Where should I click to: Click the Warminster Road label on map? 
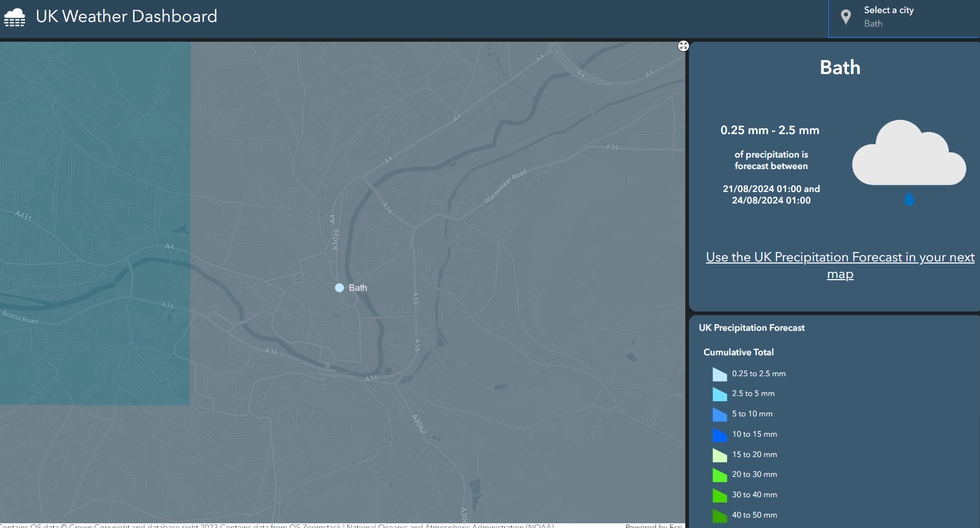point(505,186)
